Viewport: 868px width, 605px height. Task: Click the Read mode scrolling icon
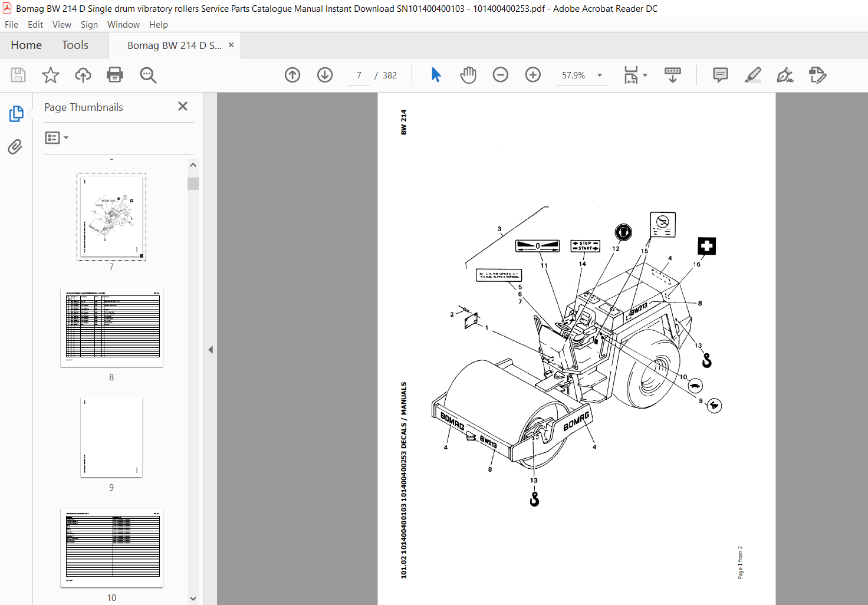click(673, 75)
